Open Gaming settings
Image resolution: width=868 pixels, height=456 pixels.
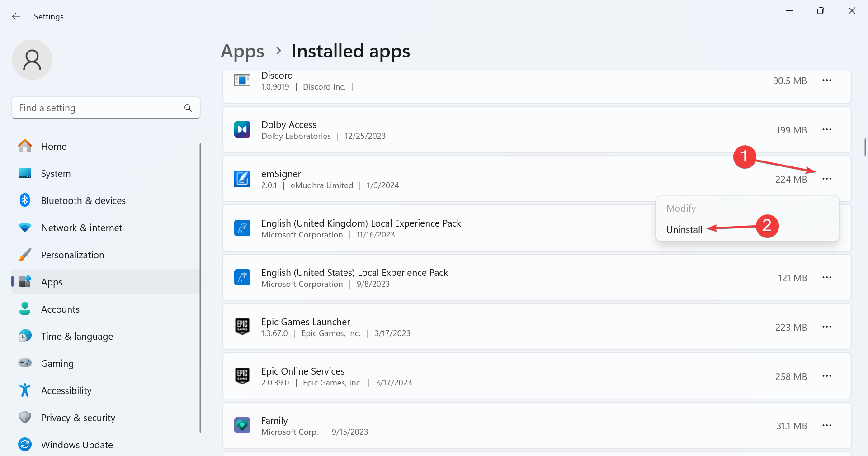[x=105, y=363]
